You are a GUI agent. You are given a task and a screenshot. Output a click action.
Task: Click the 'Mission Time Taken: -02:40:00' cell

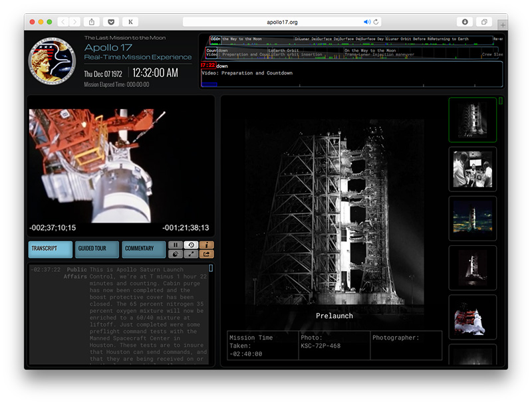(x=263, y=346)
